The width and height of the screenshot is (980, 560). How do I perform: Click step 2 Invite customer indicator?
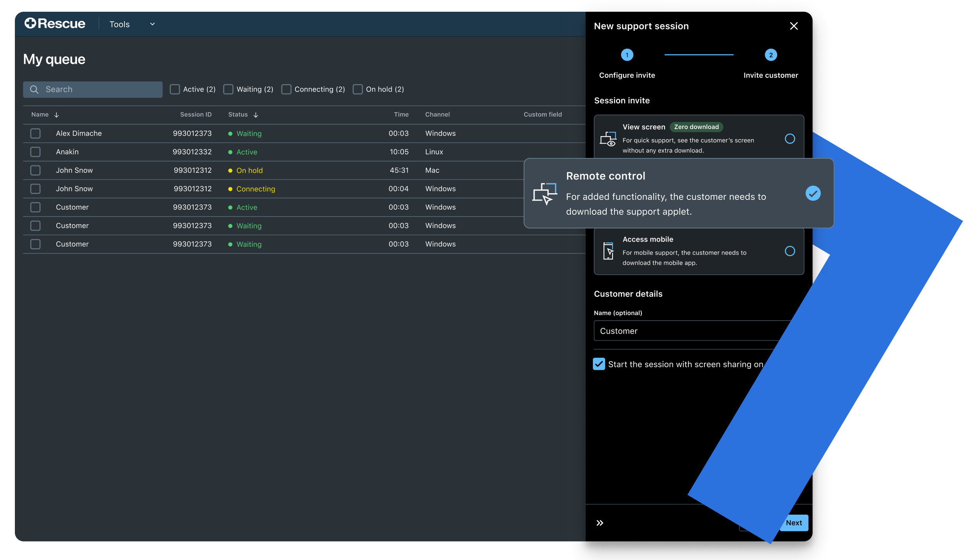point(770,55)
